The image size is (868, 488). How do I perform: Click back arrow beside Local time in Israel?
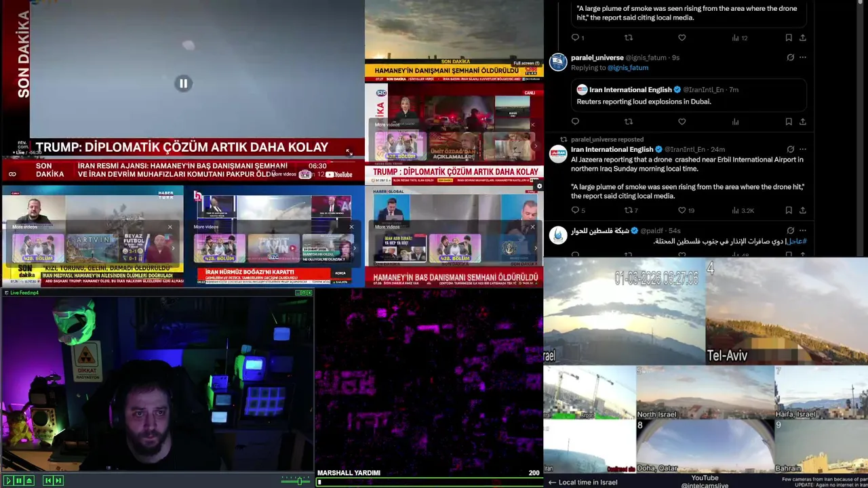click(x=552, y=483)
